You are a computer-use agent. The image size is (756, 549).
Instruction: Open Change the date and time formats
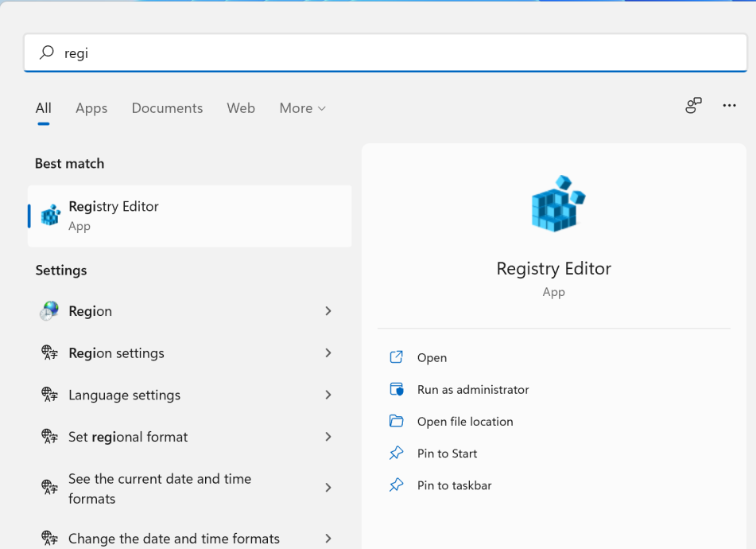[x=189, y=539]
